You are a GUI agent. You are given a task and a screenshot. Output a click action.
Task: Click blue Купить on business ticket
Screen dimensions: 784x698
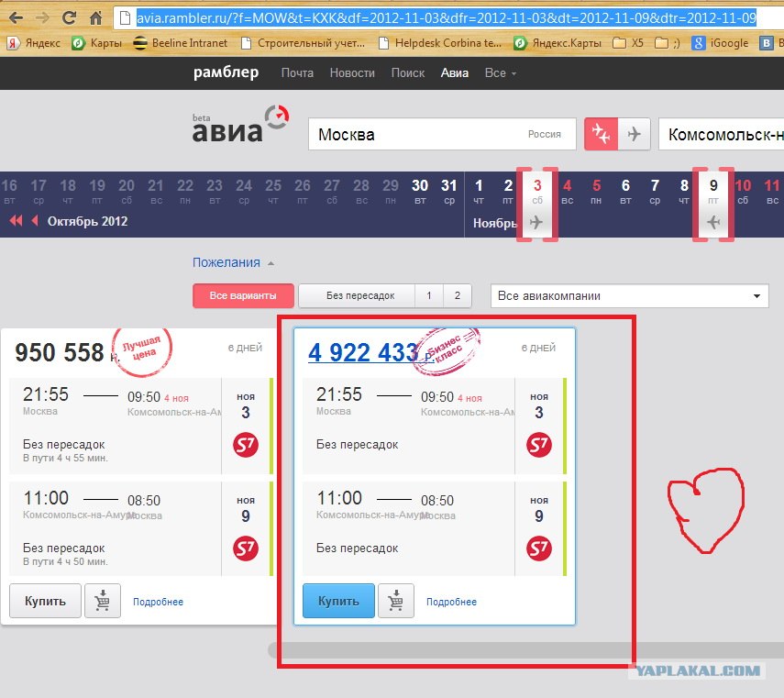point(338,601)
